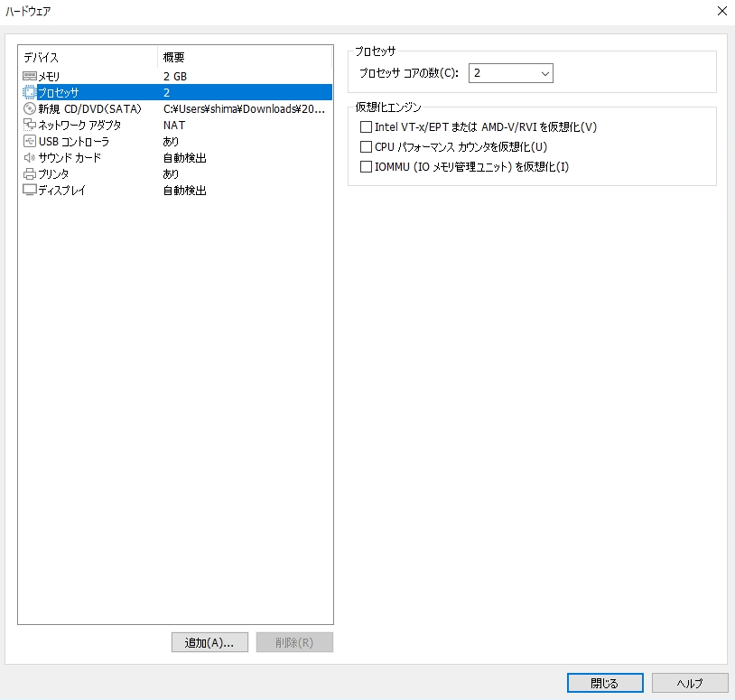Close the ハードウェア dialog with X
This screenshot has height=700, width=735.
(x=722, y=11)
